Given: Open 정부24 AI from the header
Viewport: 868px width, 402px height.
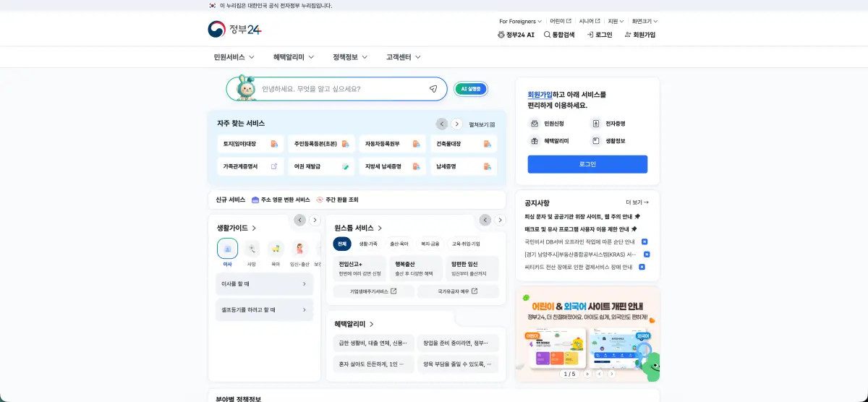Looking at the screenshot, I should 516,35.
